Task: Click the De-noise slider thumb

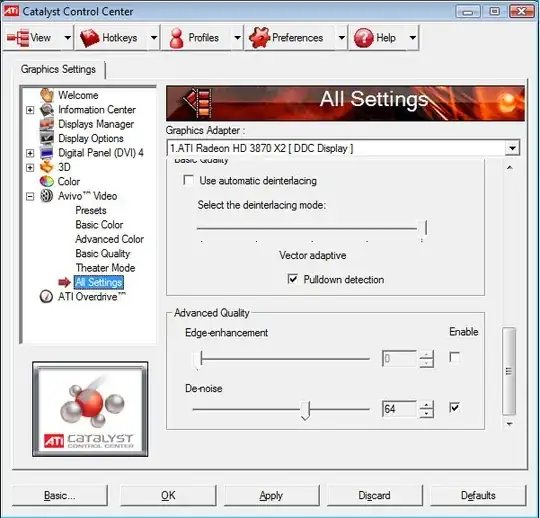Action: (x=305, y=410)
